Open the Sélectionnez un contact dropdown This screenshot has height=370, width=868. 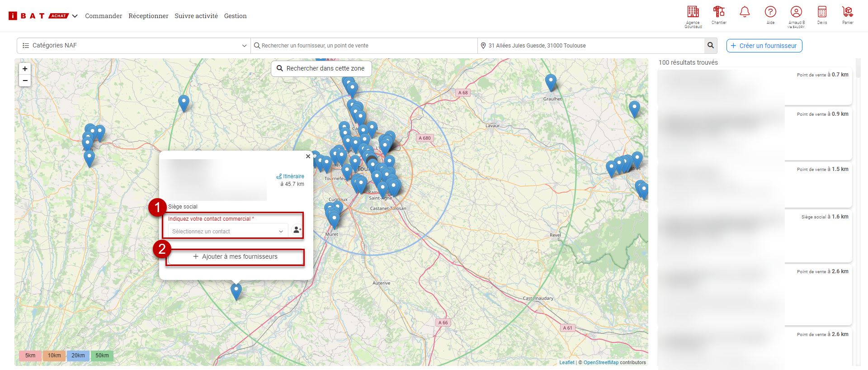pos(227,231)
